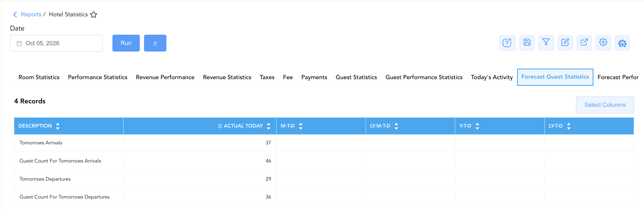
Task: Open the Payments tab
Action: click(314, 77)
